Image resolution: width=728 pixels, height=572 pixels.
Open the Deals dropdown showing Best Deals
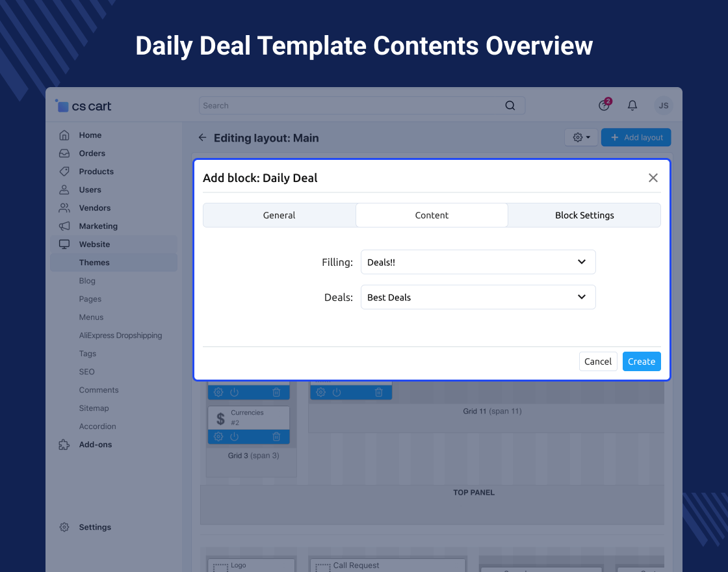(478, 297)
